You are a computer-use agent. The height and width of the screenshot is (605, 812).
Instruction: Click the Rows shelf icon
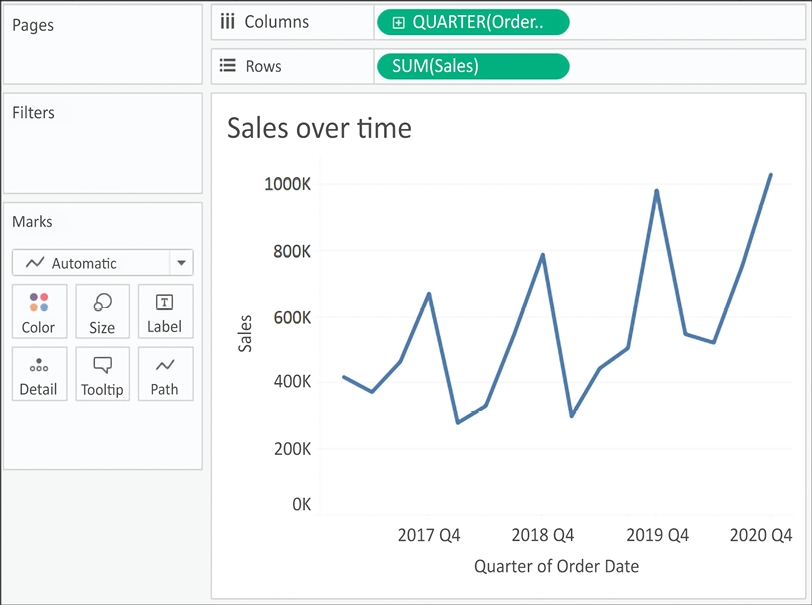(x=227, y=66)
